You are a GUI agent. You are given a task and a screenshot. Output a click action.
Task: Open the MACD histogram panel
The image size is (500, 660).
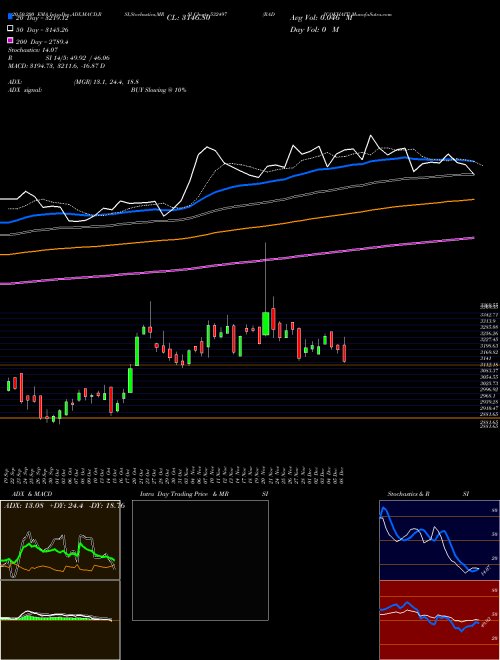[60, 620]
